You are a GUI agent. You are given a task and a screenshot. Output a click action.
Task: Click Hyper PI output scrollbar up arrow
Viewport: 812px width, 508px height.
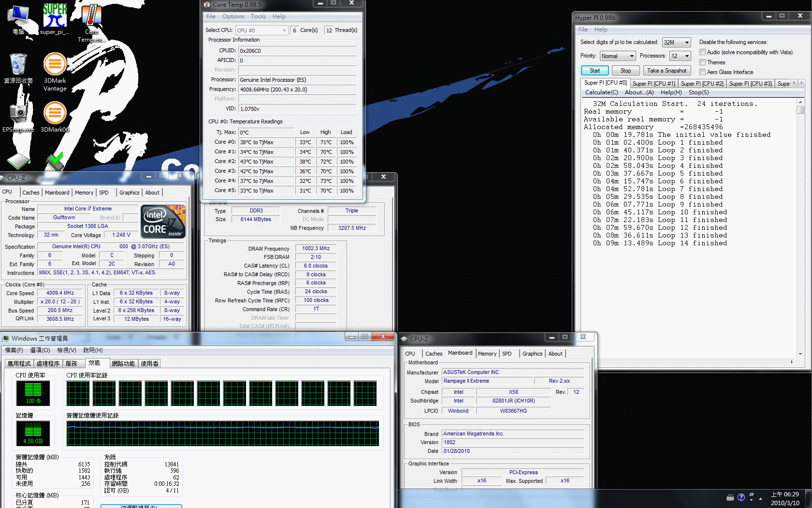[x=800, y=102]
